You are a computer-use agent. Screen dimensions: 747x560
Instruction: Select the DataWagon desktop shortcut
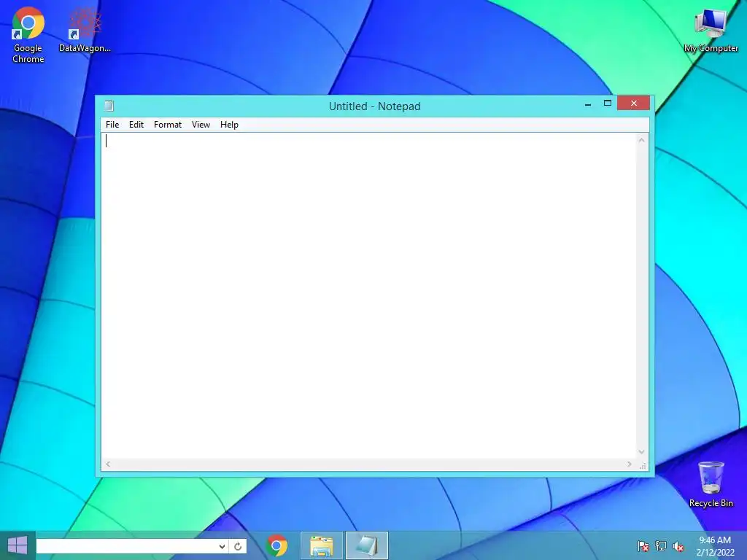pos(85,29)
